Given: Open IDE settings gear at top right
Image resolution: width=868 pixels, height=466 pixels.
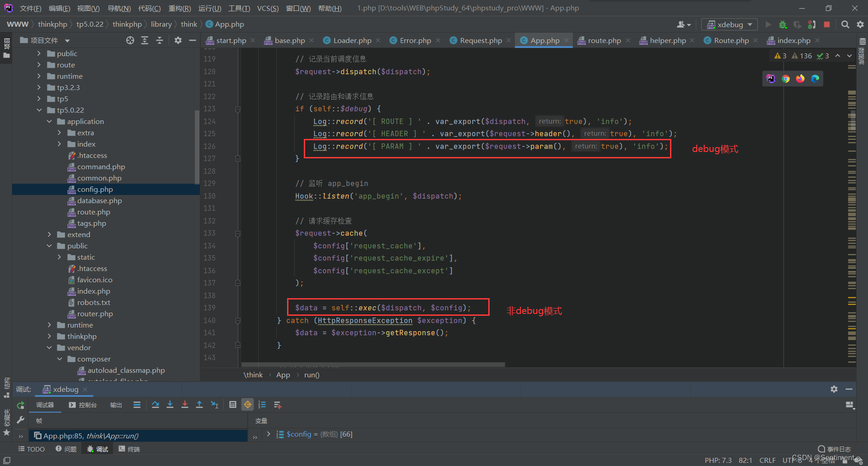Looking at the screenshot, I should coord(860,24).
